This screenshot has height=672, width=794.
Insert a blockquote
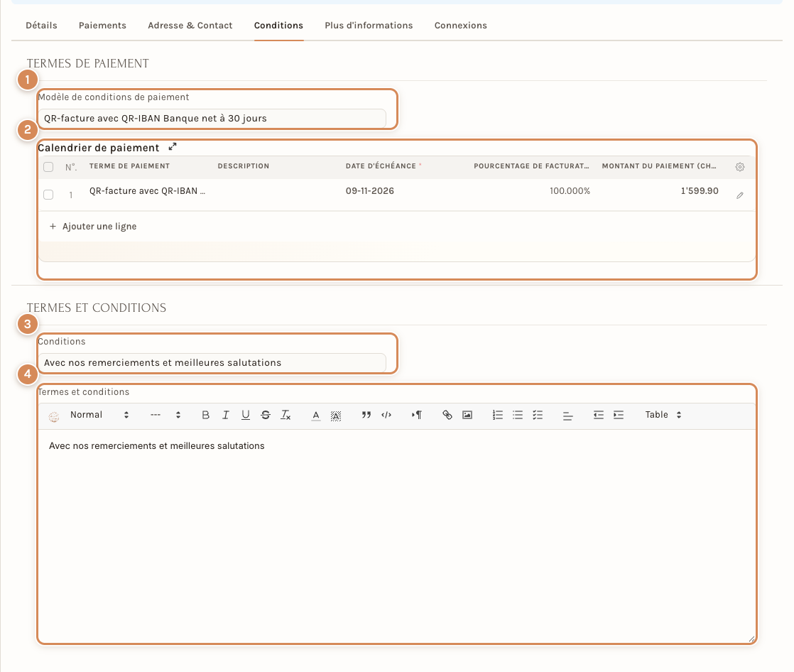click(x=366, y=415)
